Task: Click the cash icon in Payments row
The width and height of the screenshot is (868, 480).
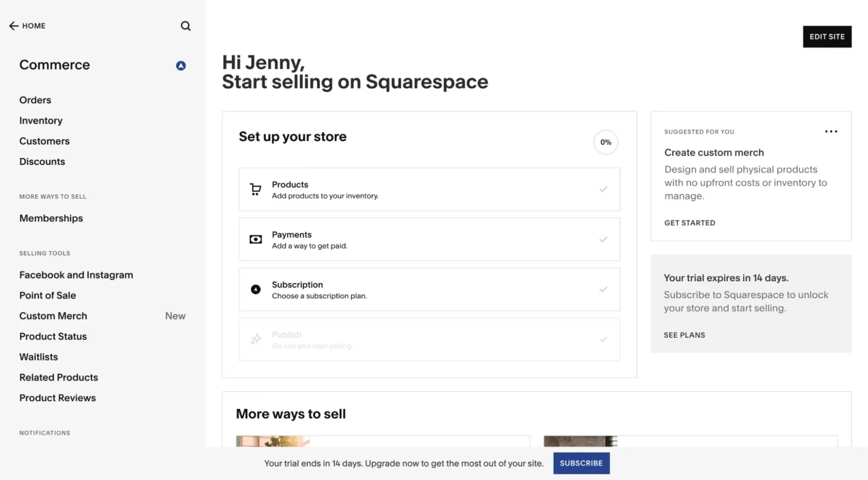Action: [255, 239]
